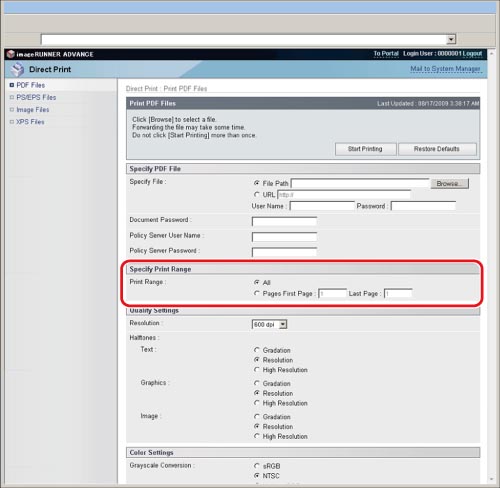Focus the Document Password field
Screen dimensions: 500x488
[x=284, y=221]
